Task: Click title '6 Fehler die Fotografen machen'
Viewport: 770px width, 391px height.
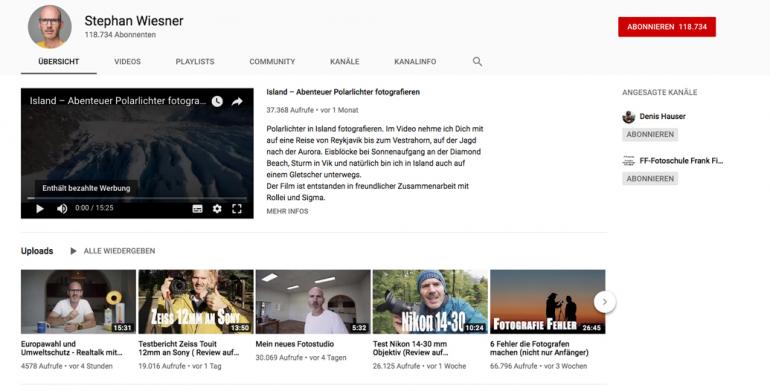Action: click(539, 348)
